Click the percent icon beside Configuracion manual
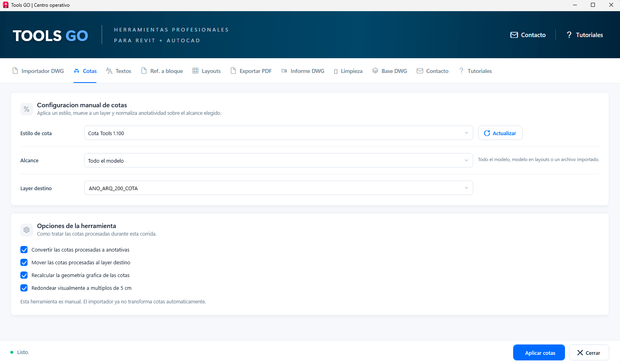Screen dimensions: 620x364 tap(27, 109)
